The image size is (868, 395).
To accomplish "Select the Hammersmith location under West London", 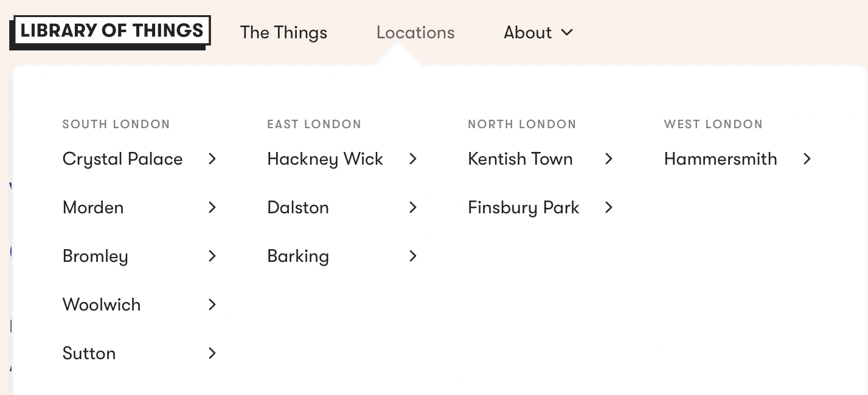I will [720, 159].
